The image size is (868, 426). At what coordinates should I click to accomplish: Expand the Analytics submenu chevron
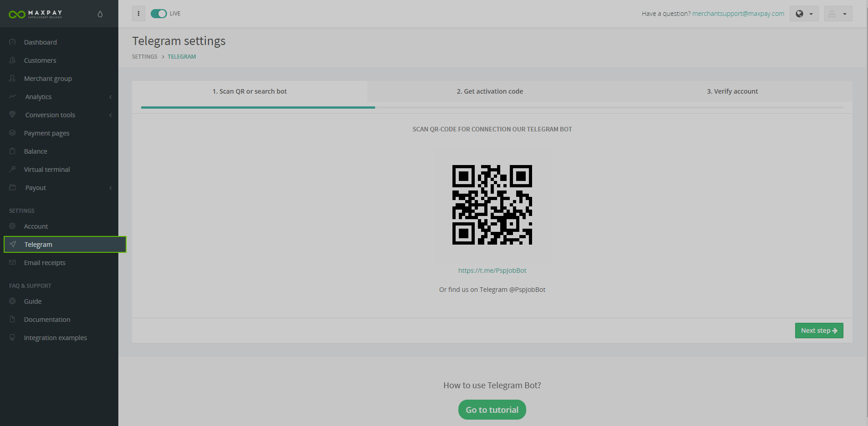[111, 97]
